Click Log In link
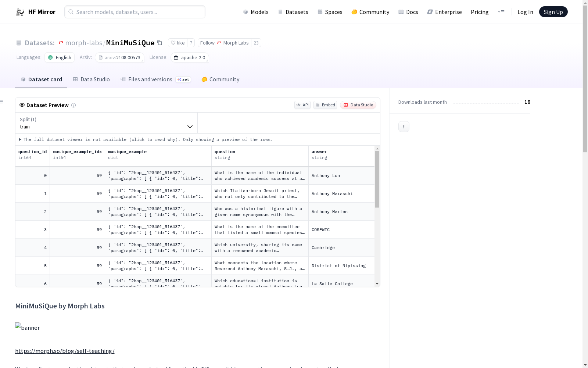Image resolution: width=588 pixels, height=368 pixels. (525, 12)
